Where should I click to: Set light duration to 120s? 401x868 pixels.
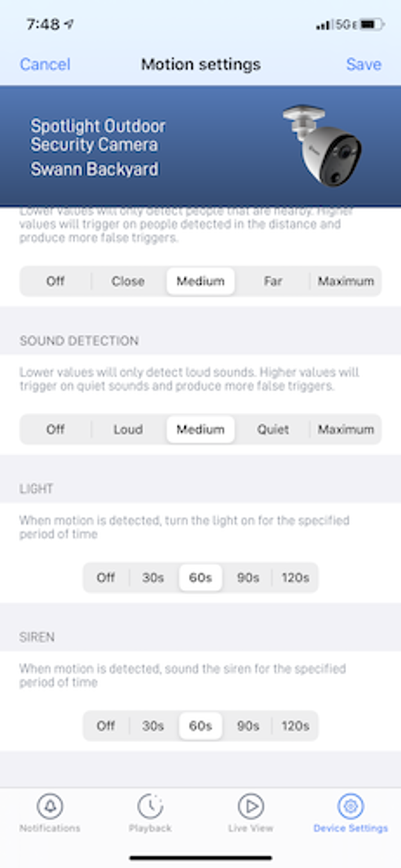[295, 577]
